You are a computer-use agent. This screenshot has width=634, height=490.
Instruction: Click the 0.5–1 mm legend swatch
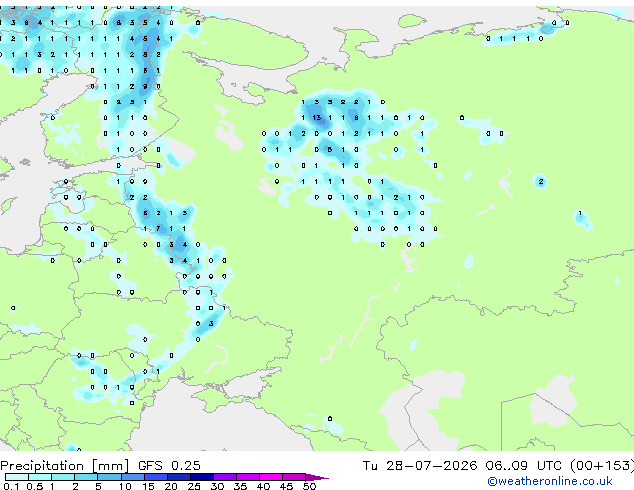pos(40,477)
